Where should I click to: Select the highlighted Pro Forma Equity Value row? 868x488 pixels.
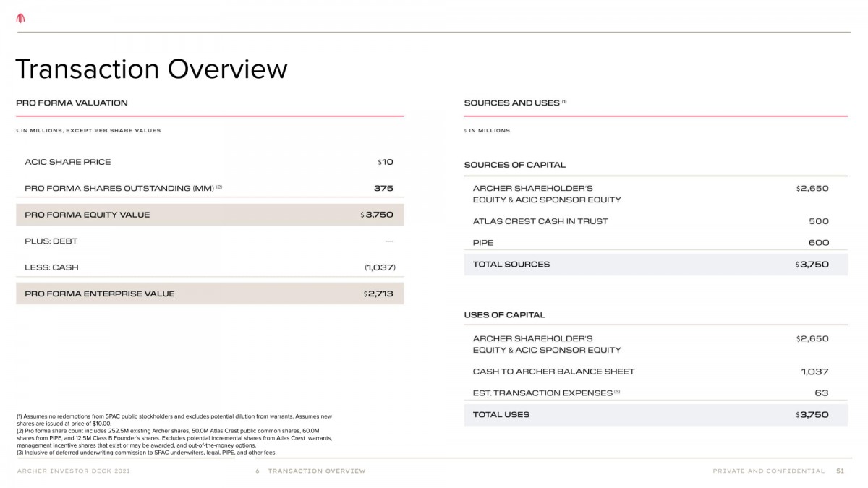click(209, 215)
